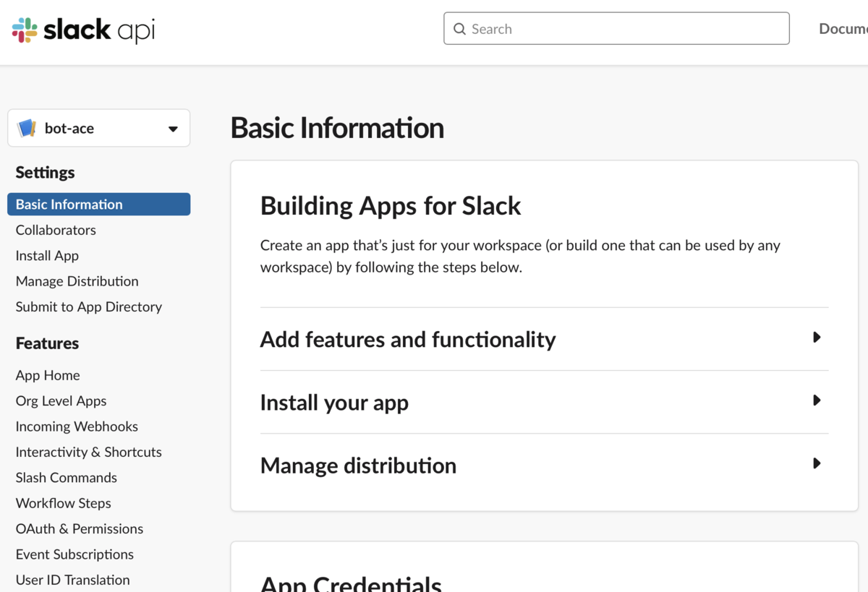Click the Features section label
This screenshot has width=868, height=592.
point(47,343)
